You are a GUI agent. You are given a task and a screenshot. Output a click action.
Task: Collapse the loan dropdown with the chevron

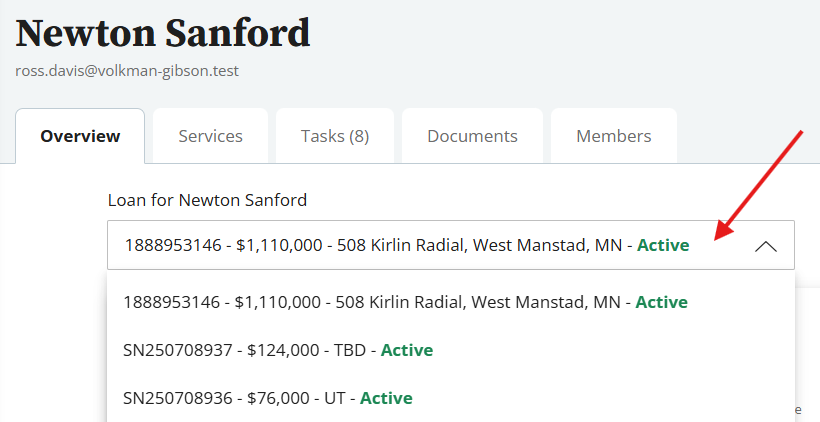point(765,246)
